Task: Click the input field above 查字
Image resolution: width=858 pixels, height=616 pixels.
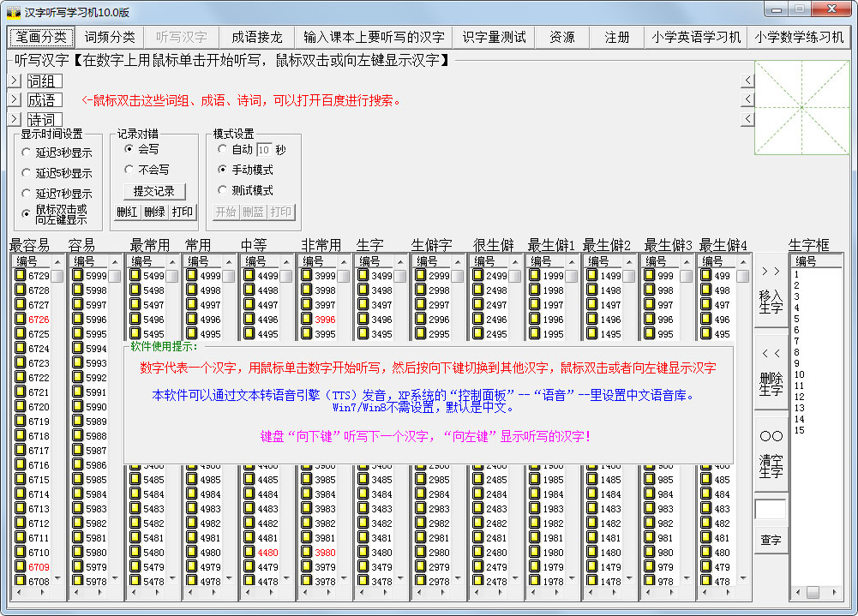Action: (770, 509)
